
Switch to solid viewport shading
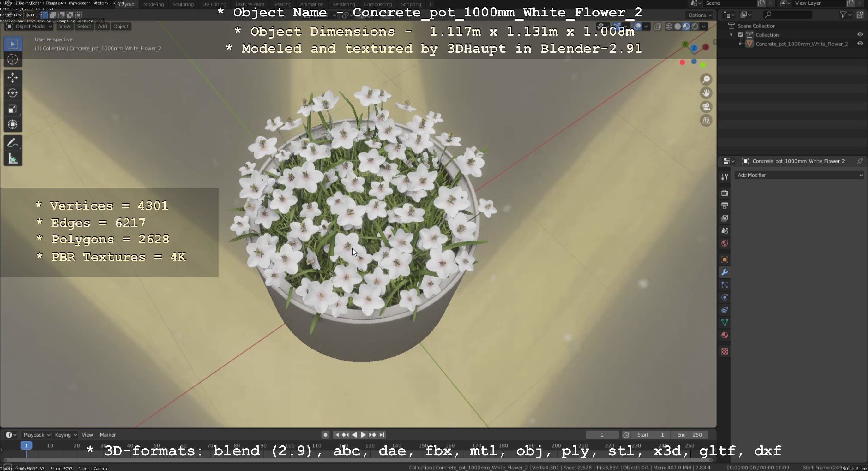(x=678, y=26)
